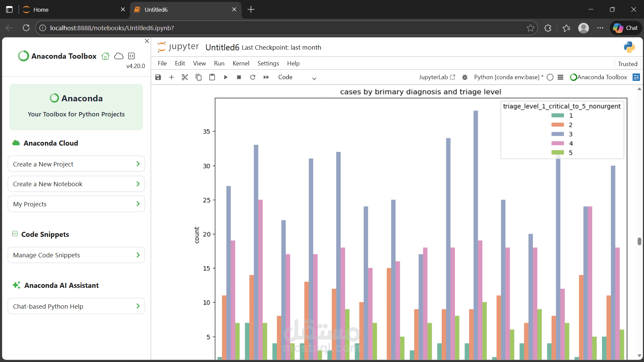Run the selected cell and advance
The image size is (644, 362).
(x=226, y=77)
